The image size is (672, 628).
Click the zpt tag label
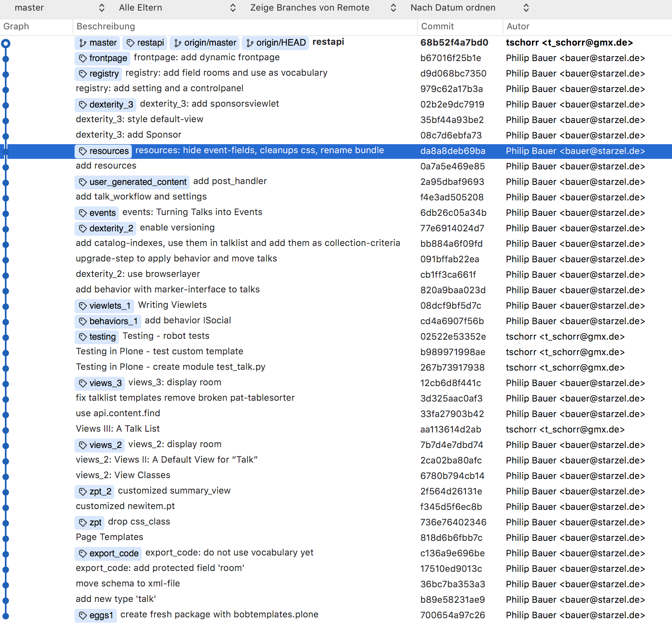coord(90,523)
